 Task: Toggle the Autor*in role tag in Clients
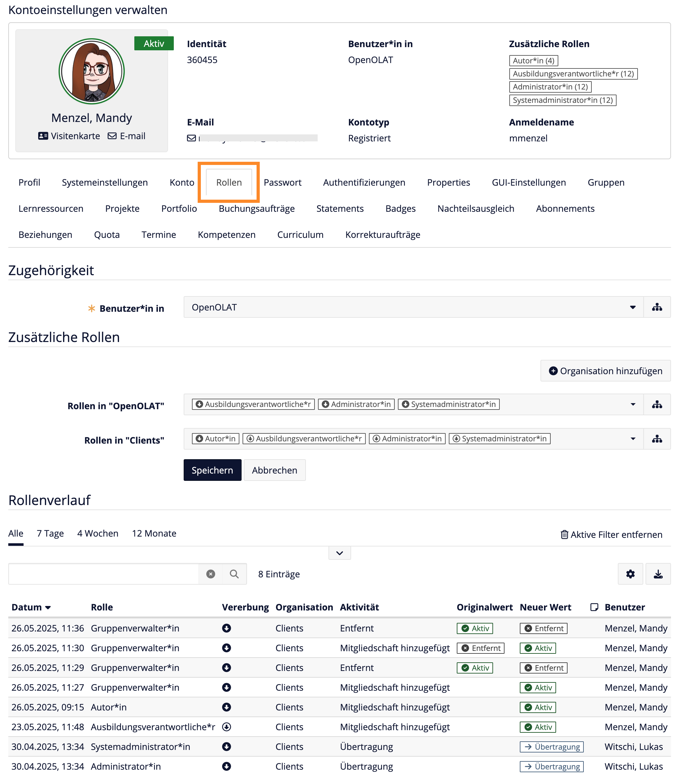(216, 439)
